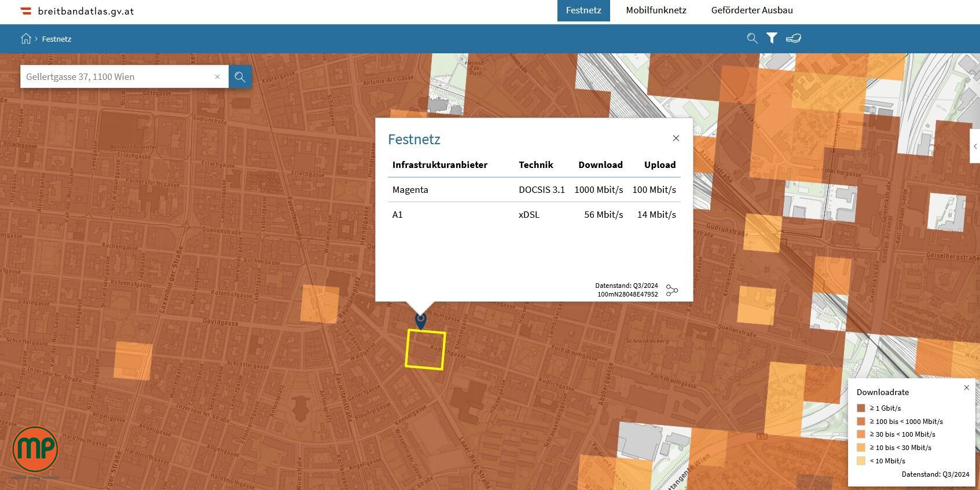Open the search magnifier in blue toolbar
980x490 pixels.
(752, 38)
